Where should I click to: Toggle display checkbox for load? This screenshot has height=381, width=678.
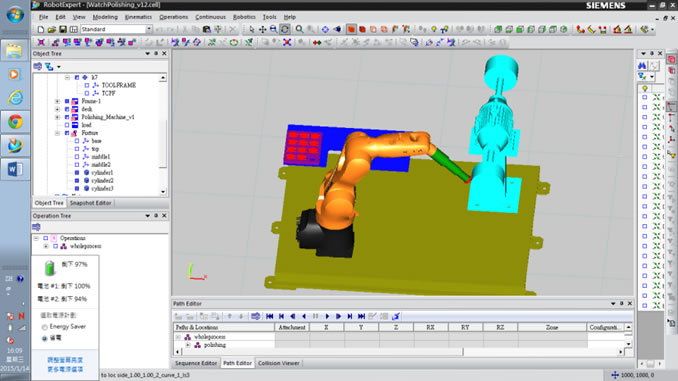[67, 125]
